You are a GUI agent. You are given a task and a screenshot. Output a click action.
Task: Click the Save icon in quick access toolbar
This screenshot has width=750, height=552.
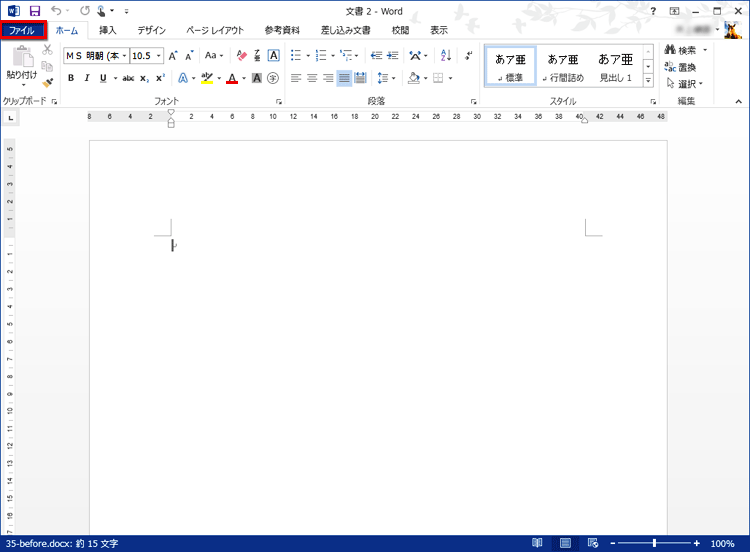[35, 11]
